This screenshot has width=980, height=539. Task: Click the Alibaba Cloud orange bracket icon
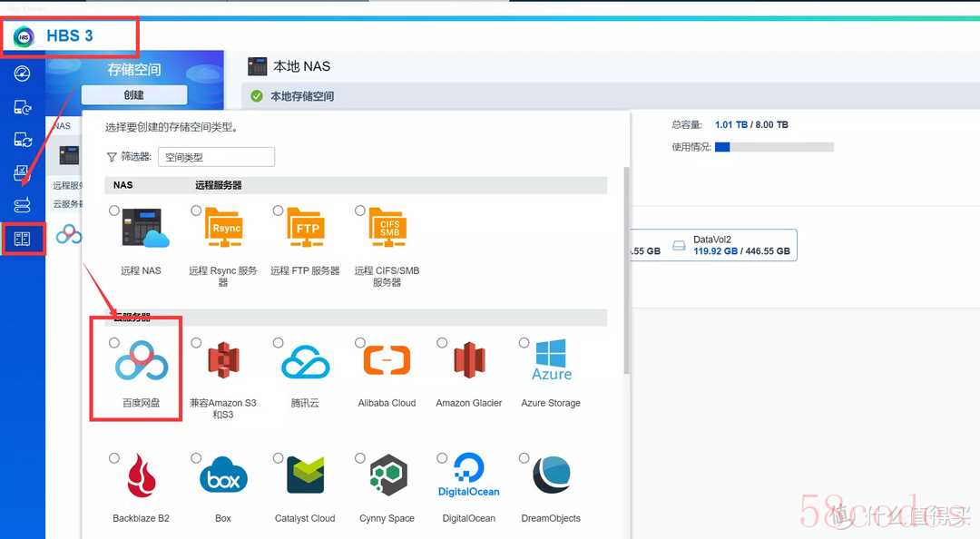click(x=387, y=361)
